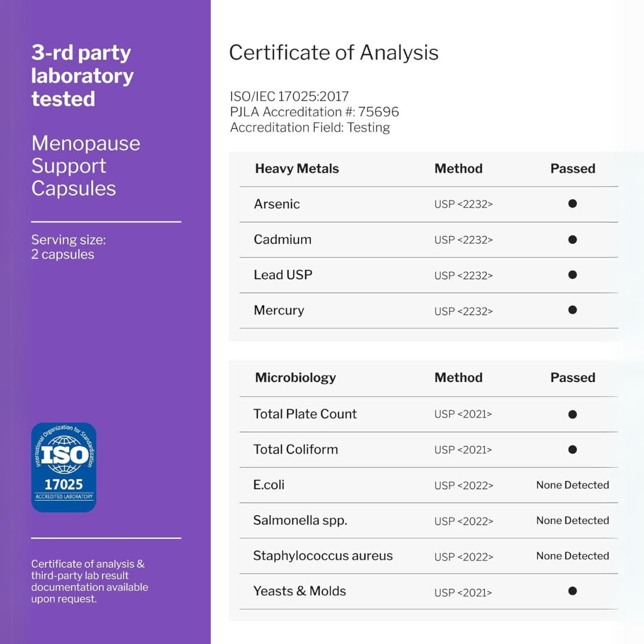The width and height of the screenshot is (644, 644).
Task: Click the PJLA Accreditation number text
Action: (x=315, y=112)
